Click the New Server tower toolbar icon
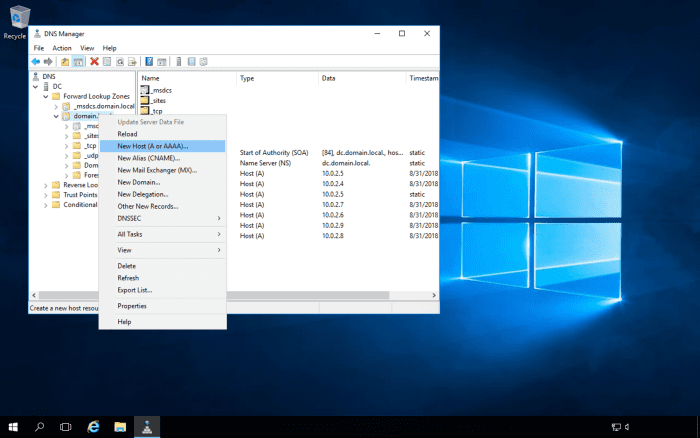Screen dimensions: 700x438 pyautogui.click(x=179, y=62)
